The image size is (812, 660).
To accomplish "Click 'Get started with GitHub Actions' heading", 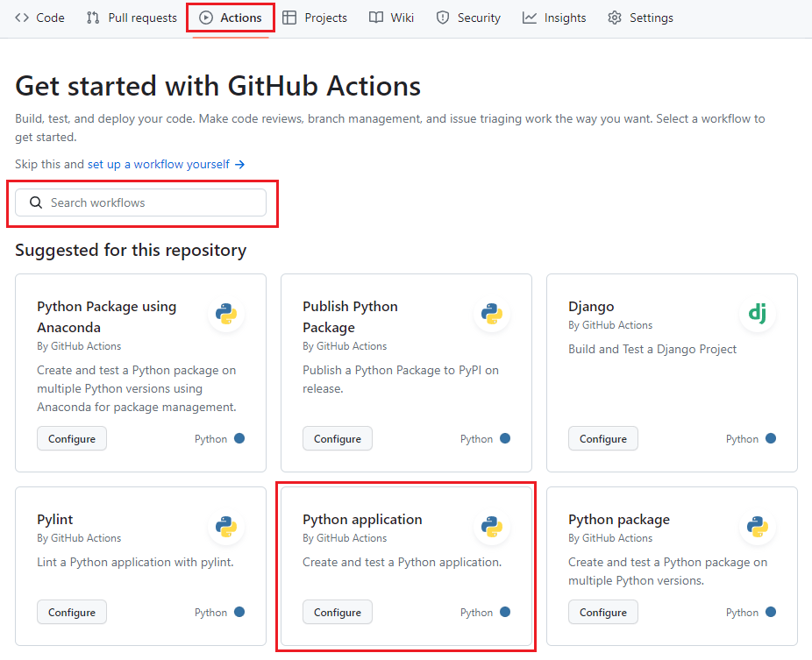I will (218, 86).
